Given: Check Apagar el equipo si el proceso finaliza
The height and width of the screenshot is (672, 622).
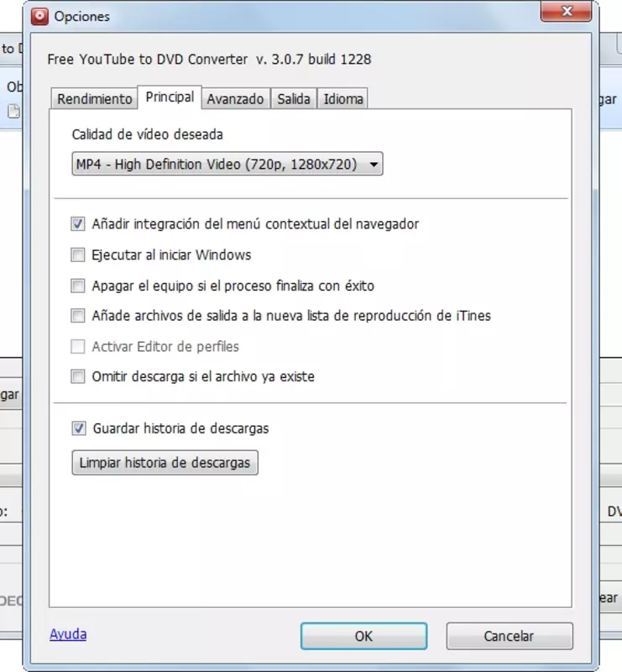Looking at the screenshot, I should [78, 286].
